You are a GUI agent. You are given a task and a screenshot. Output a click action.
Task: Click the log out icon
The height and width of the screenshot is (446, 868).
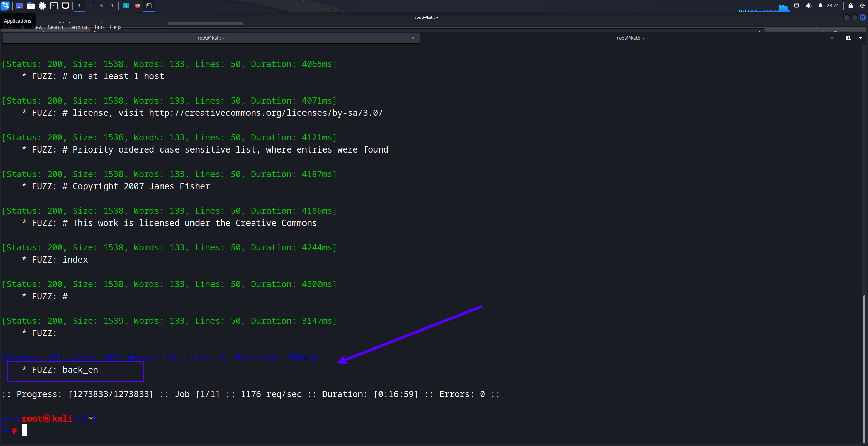pyautogui.click(x=862, y=6)
